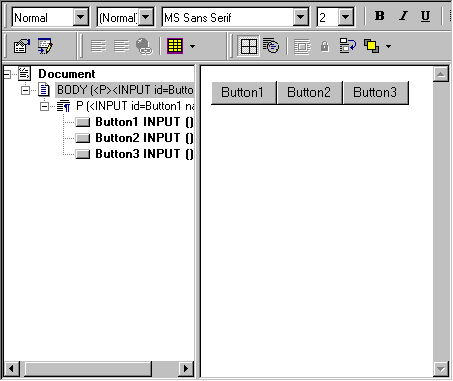Viewport: 453px width, 381px height.
Task: Select the BODY node in outline
Action: 125,90
